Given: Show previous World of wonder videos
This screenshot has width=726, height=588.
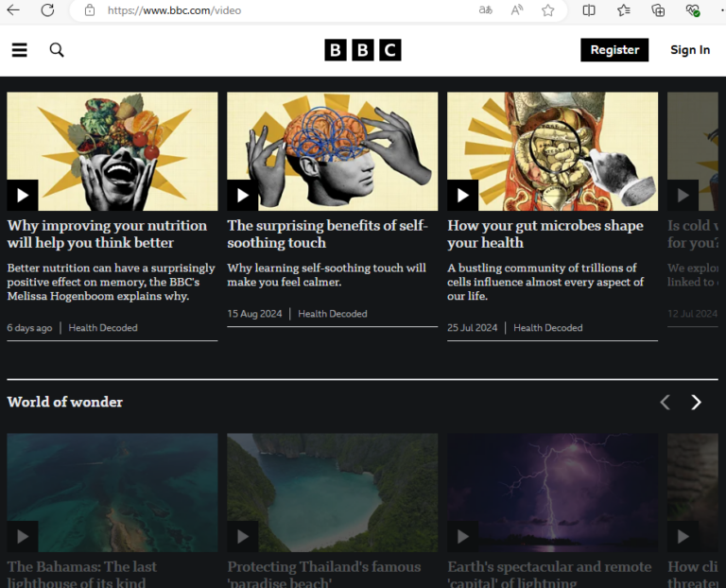Looking at the screenshot, I should [x=665, y=402].
